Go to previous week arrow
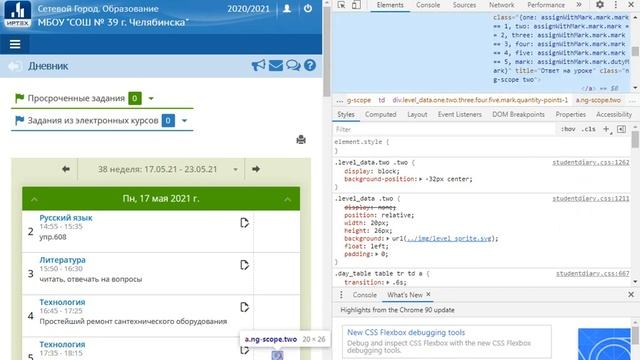The height and width of the screenshot is (360, 640). [66, 169]
